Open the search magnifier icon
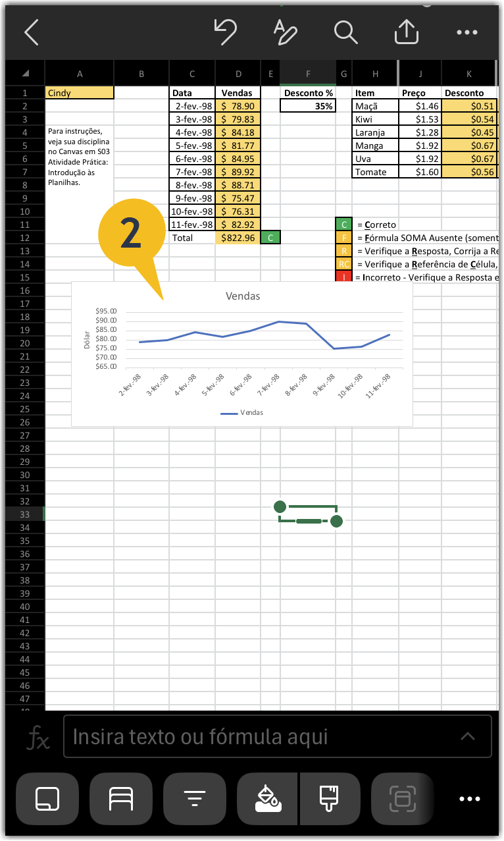504x841 pixels. point(345,32)
